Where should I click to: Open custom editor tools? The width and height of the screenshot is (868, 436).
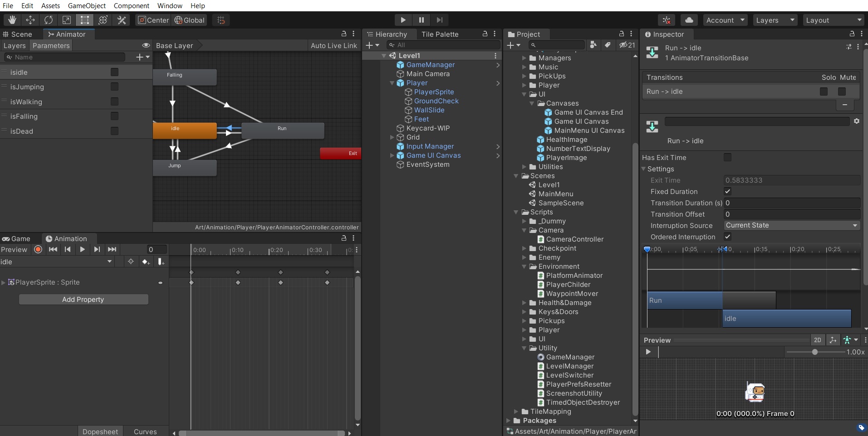pyautogui.click(x=121, y=20)
